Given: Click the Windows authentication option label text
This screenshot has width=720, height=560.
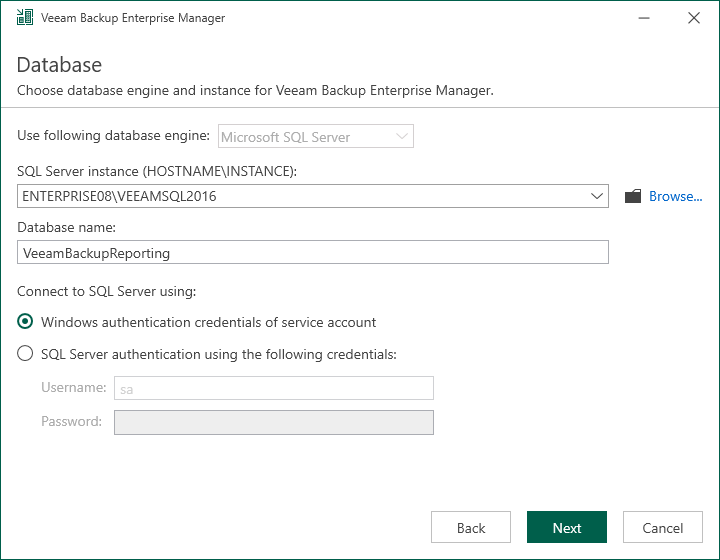Looking at the screenshot, I should [x=208, y=322].
